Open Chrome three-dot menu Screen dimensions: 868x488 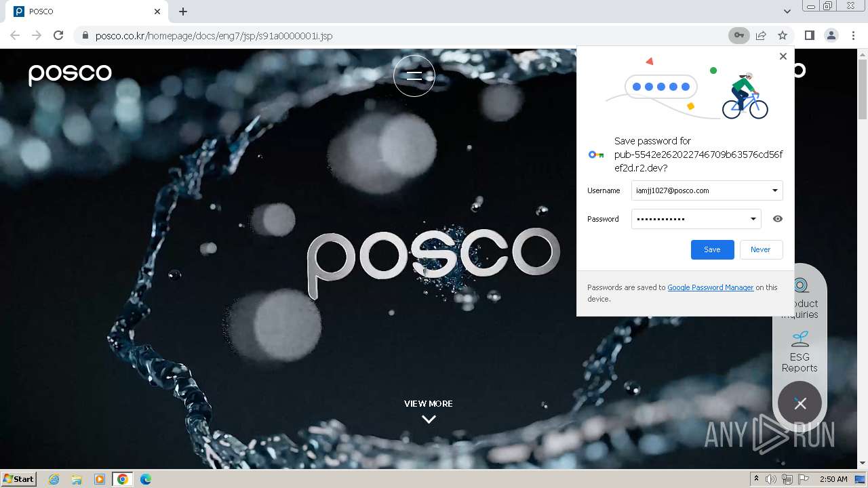[853, 35]
